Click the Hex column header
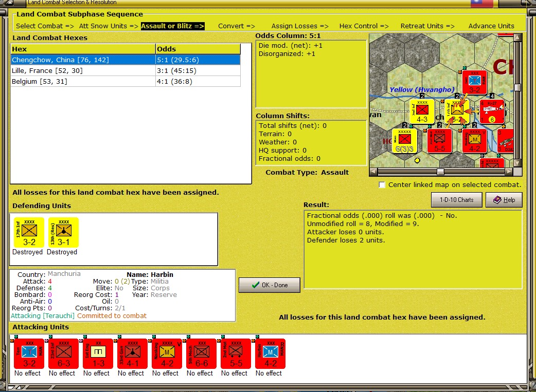The height and width of the screenshot is (392, 536). [x=83, y=49]
